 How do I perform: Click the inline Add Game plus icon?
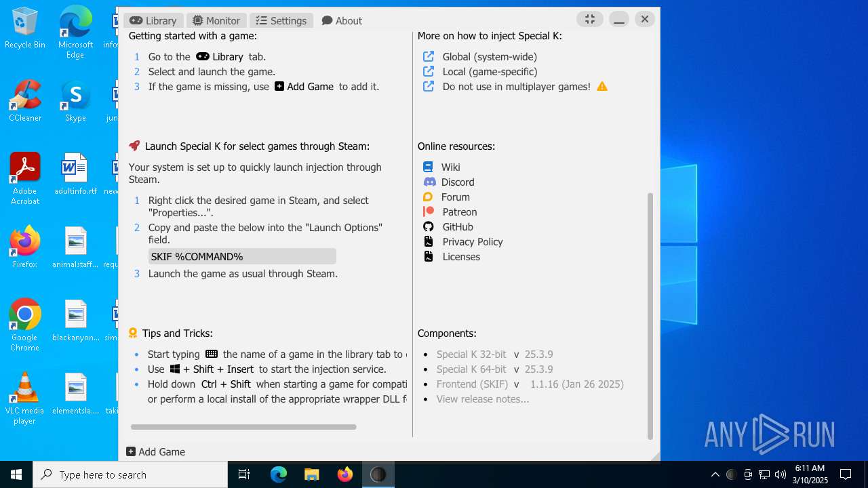pos(279,86)
